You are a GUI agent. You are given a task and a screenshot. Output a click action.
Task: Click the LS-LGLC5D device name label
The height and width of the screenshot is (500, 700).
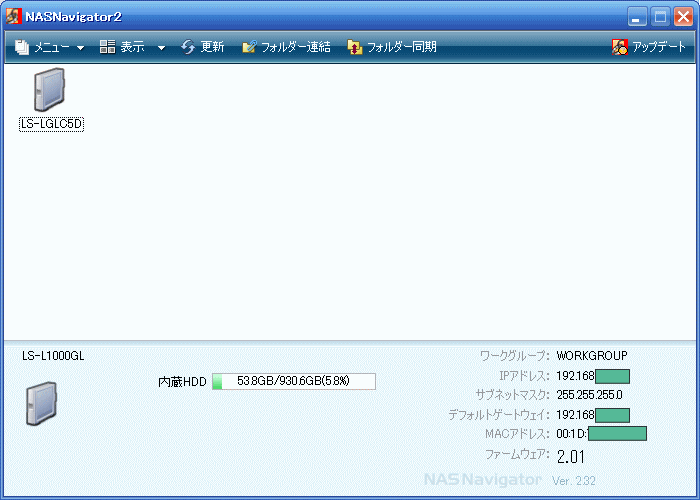51,124
